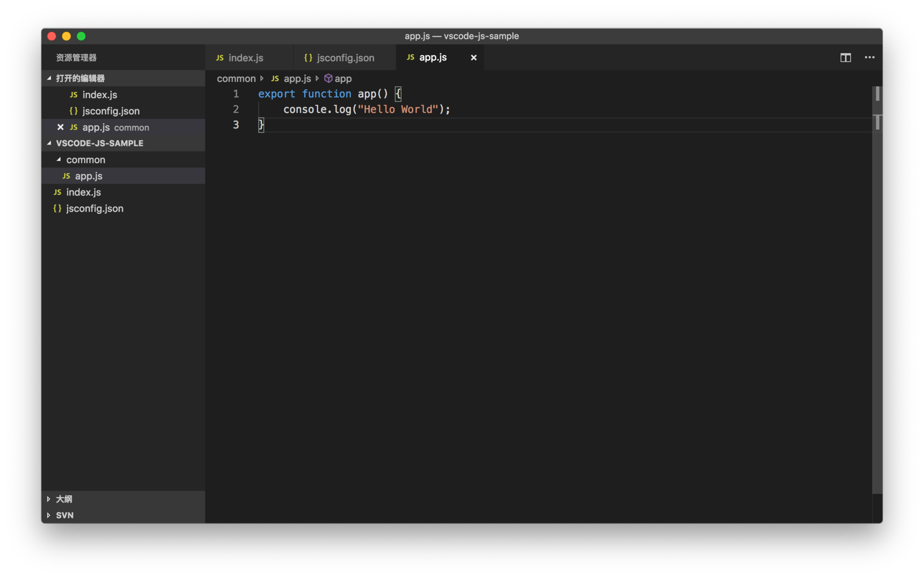Click the app symbol cube icon in breadcrumb
The image size is (924, 578).
tap(328, 78)
